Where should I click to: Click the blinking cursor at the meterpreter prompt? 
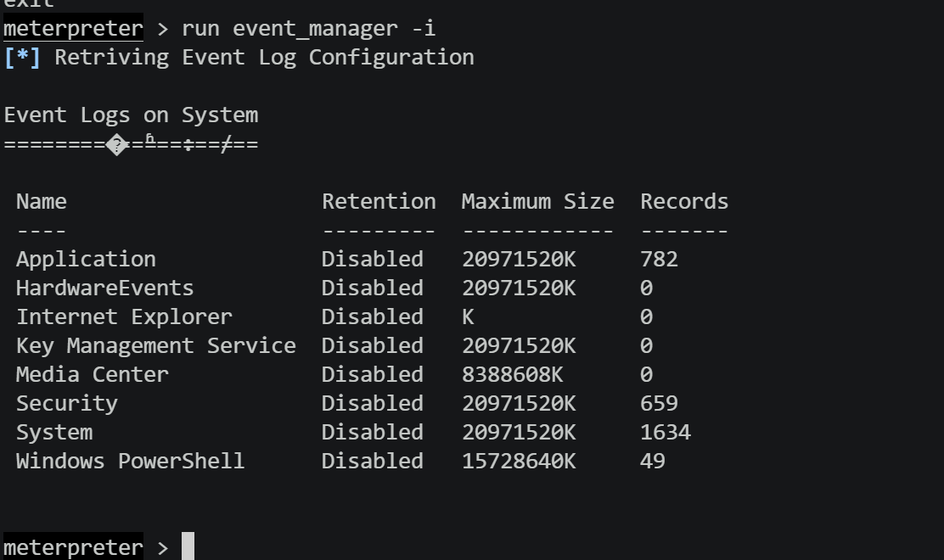coord(188,546)
